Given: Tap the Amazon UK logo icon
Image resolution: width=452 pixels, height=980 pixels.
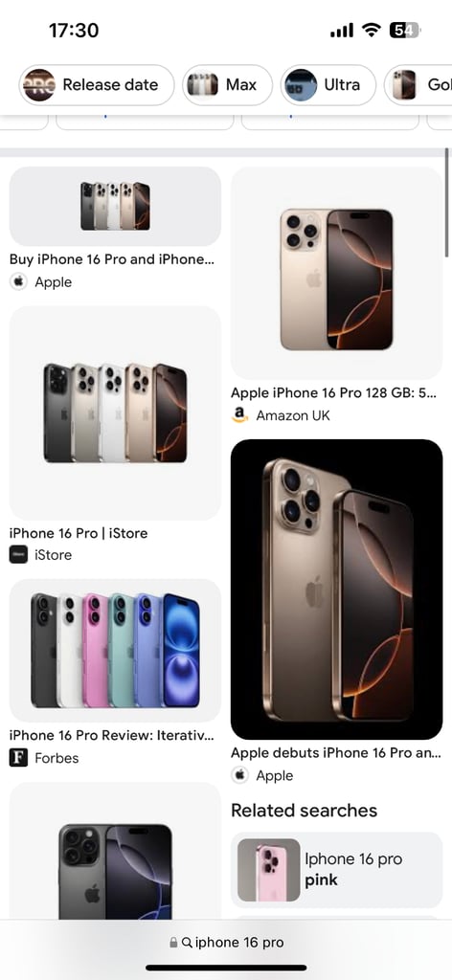Looking at the screenshot, I should pos(239,415).
